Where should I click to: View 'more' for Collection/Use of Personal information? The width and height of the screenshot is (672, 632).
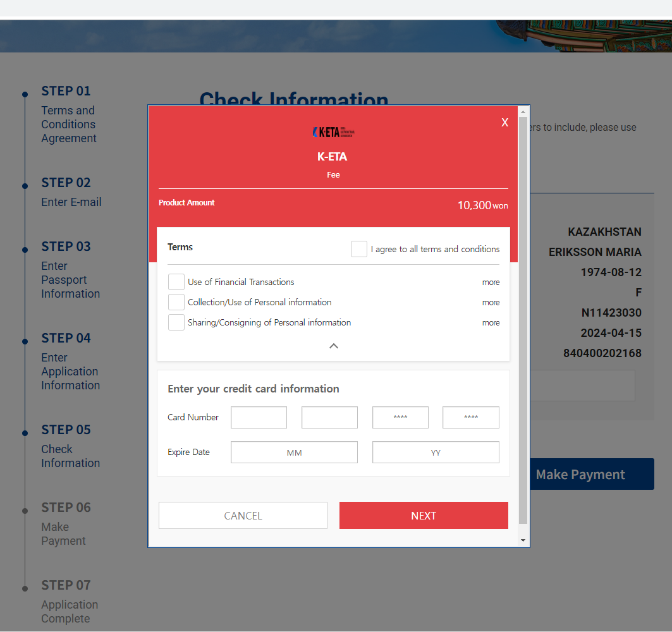pyautogui.click(x=491, y=303)
